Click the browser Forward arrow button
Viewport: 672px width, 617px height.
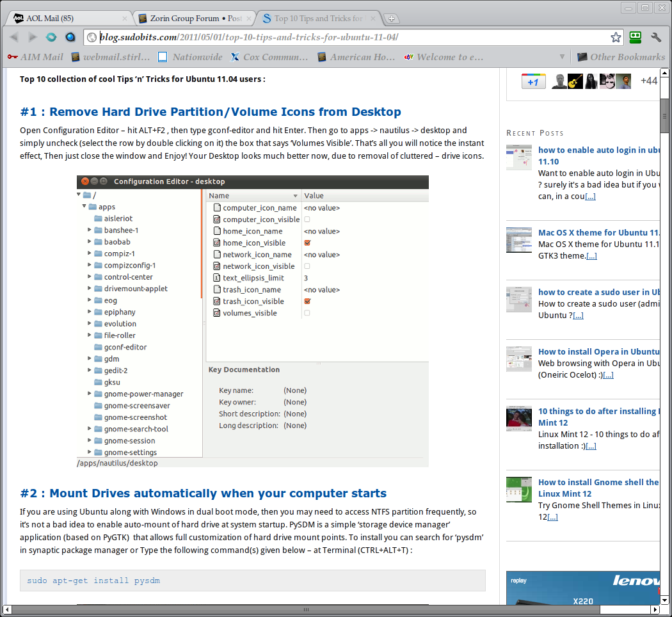[x=33, y=37]
